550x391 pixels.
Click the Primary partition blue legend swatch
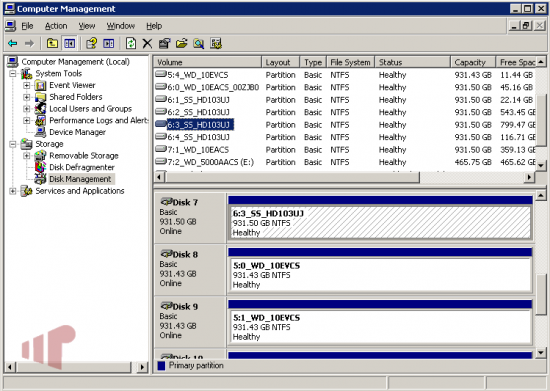[x=161, y=366]
